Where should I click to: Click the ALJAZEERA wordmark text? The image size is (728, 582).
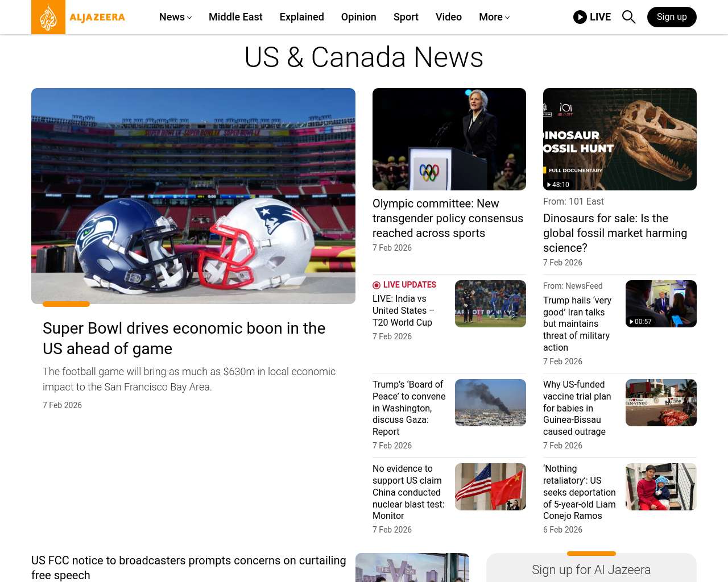click(97, 17)
